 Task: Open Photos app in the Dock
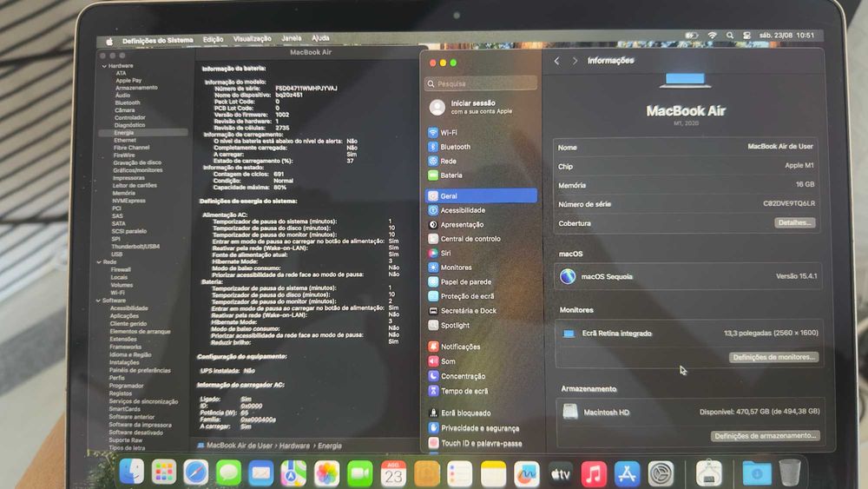(x=326, y=474)
